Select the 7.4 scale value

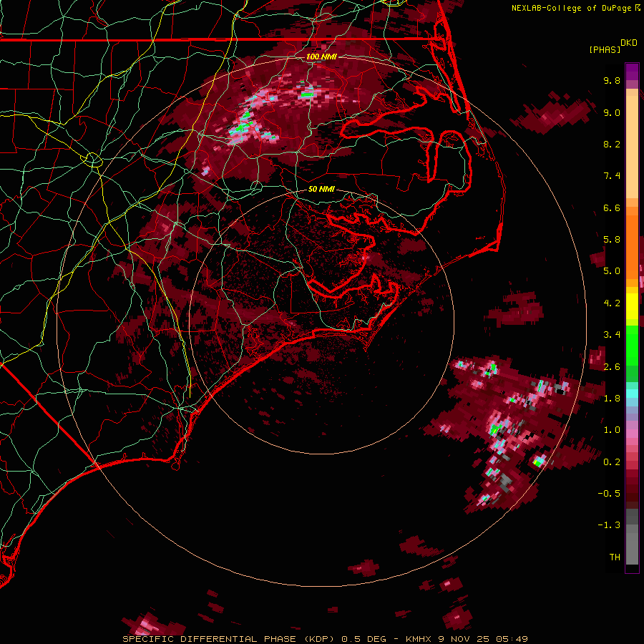[612, 176]
